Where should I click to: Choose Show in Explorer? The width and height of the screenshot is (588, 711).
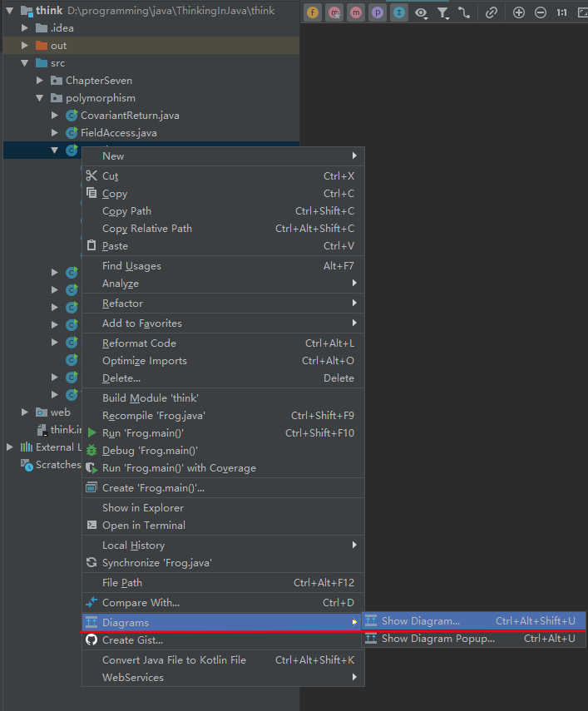223,508
